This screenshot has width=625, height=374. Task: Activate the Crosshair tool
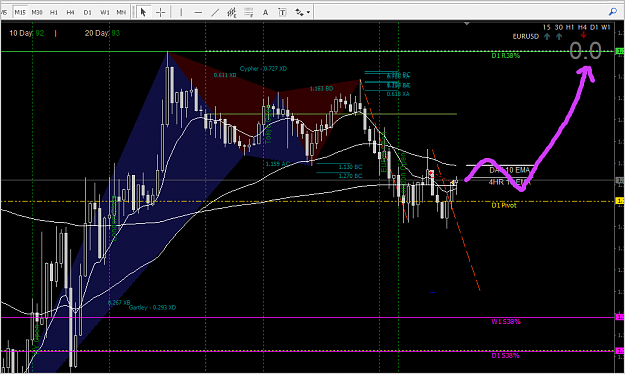coord(160,12)
